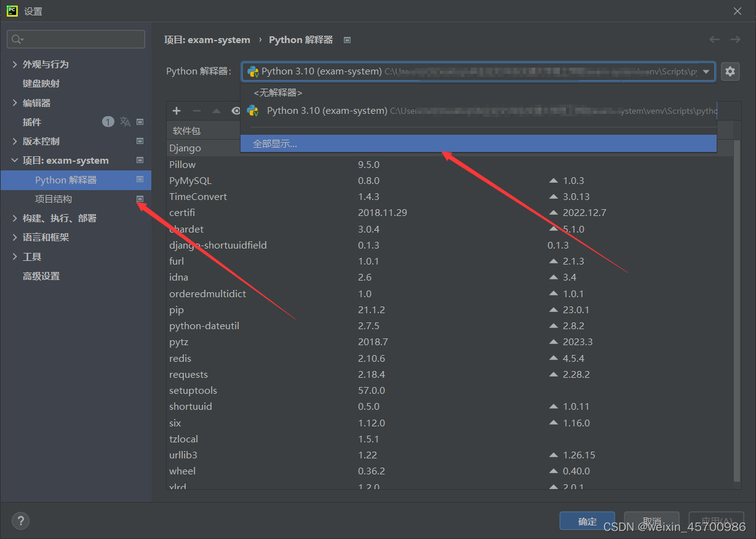
Task: Click the Python icon in the interpreter combo box
Action: point(252,71)
